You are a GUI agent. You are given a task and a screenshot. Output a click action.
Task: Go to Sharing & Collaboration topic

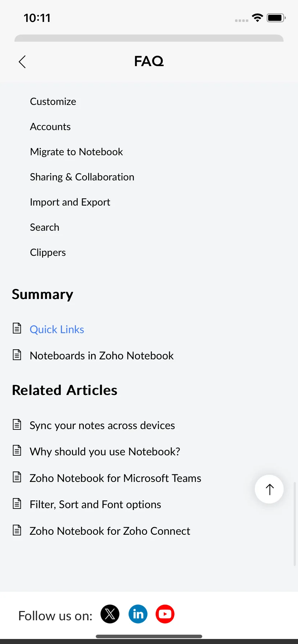point(82,177)
